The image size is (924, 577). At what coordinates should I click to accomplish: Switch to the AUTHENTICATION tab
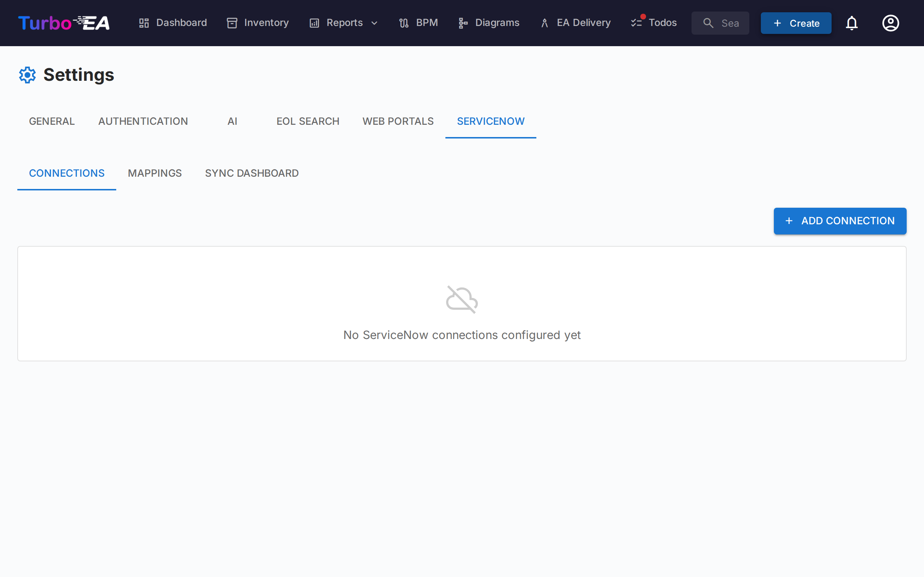[143, 122]
